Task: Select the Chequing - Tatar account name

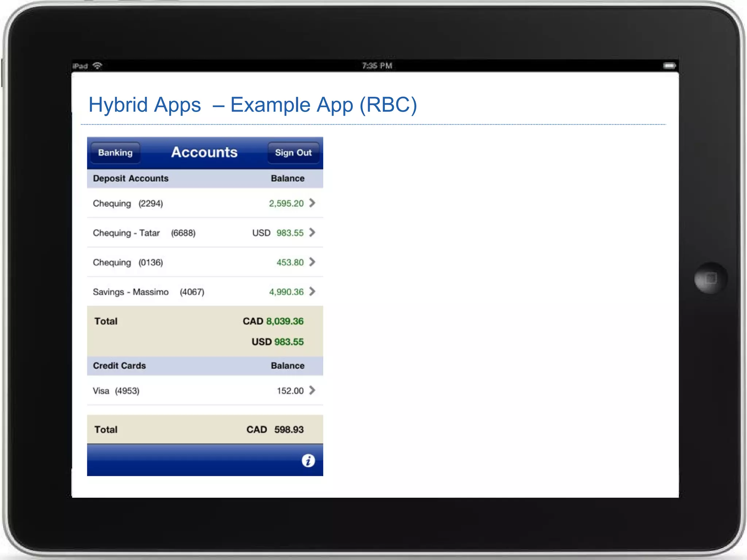Action: [x=126, y=233]
